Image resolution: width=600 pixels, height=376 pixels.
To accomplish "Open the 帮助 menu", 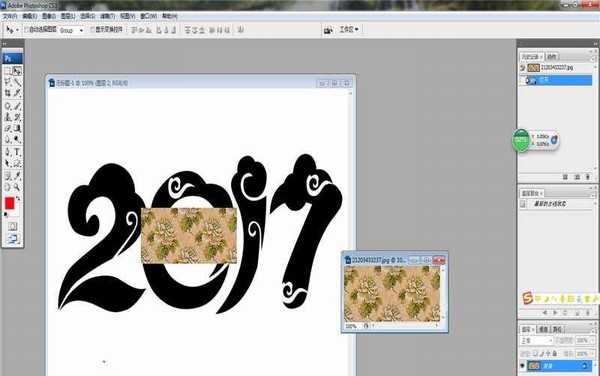I will [170, 16].
